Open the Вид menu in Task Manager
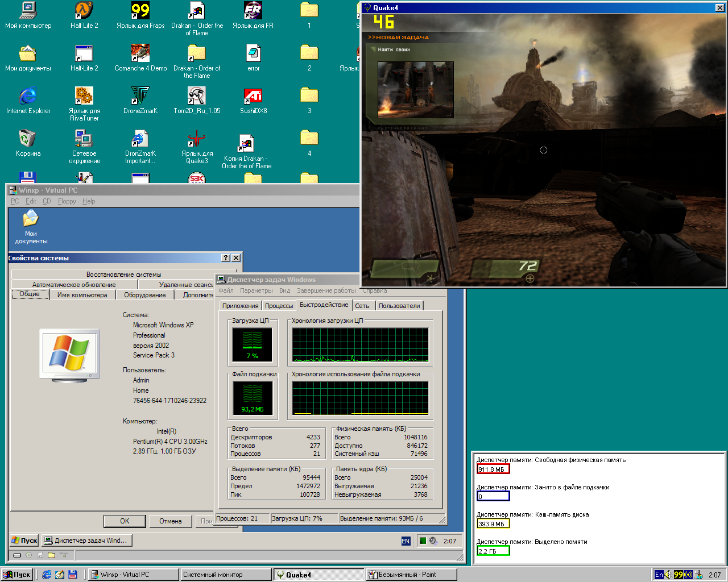Image resolution: width=728 pixels, height=582 pixels. (284, 290)
